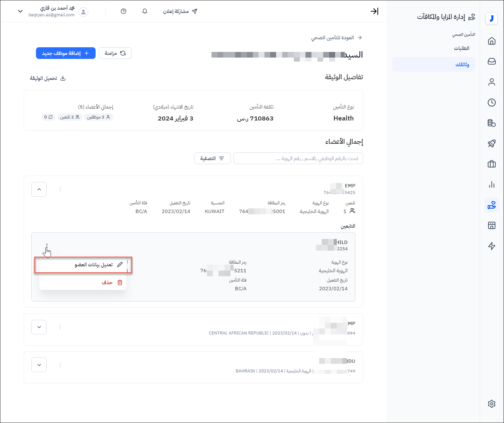Open the rocket icon in the sidebar
504x423 pixels.
[491, 143]
